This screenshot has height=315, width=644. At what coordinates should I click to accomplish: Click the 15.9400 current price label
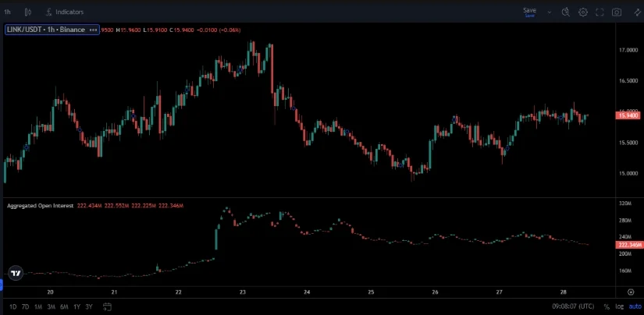628,115
